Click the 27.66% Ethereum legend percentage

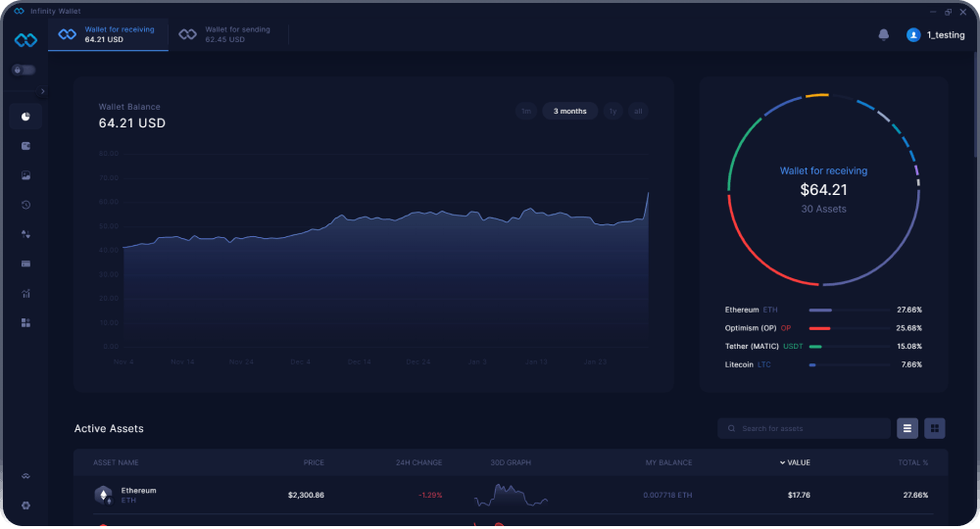pos(909,310)
